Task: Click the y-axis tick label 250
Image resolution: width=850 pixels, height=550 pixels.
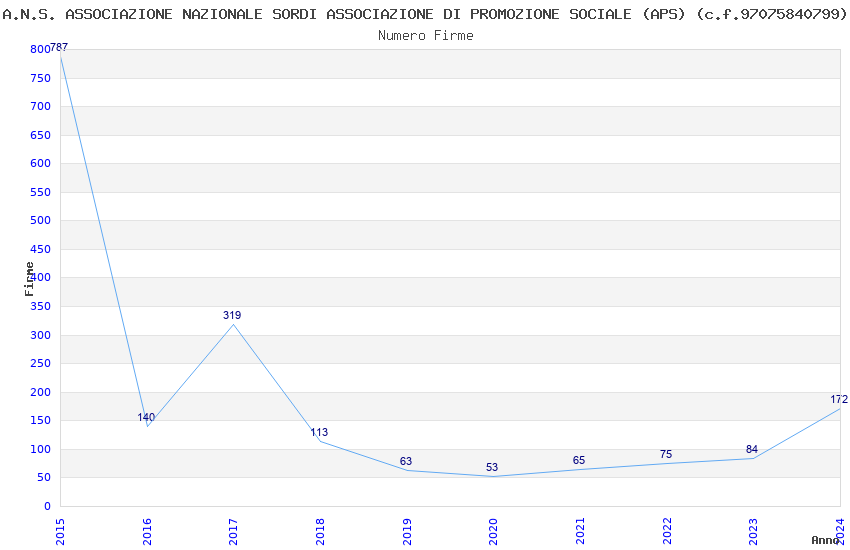Action: [x=41, y=363]
